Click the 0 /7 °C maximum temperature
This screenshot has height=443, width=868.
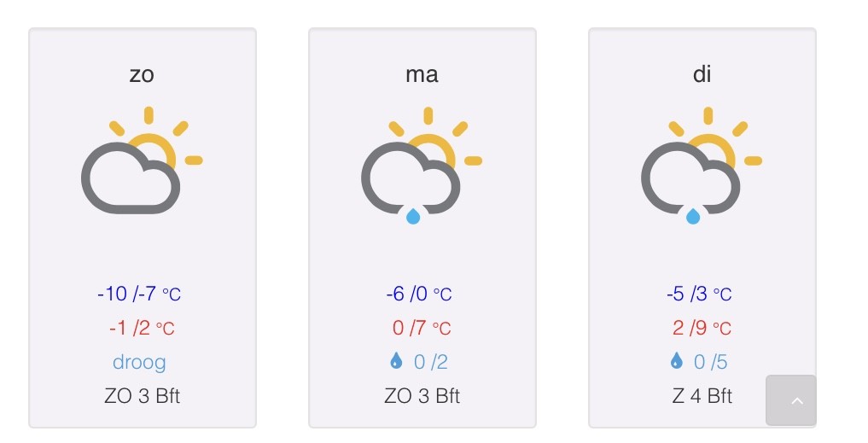coord(422,328)
